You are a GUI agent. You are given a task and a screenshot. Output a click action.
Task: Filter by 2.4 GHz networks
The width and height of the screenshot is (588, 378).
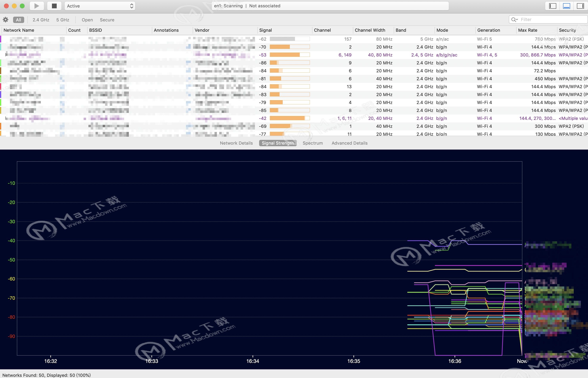(41, 20)
